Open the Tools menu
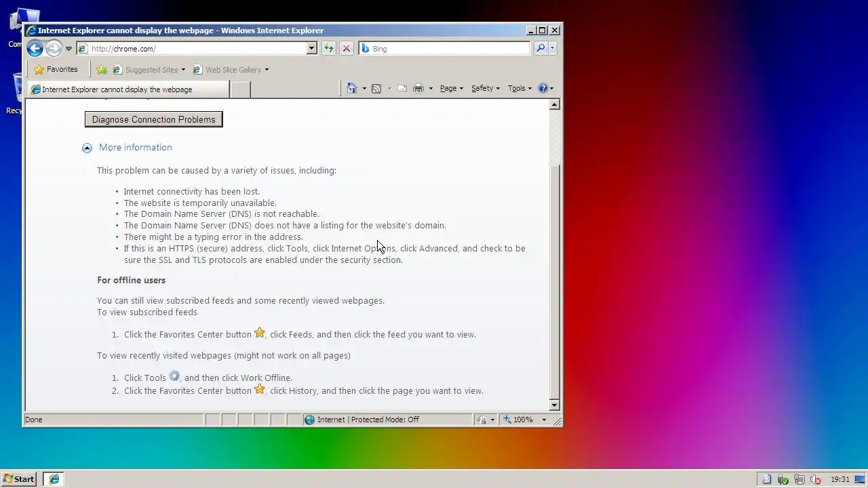The image size is (868, 488). tap(520, 88)
